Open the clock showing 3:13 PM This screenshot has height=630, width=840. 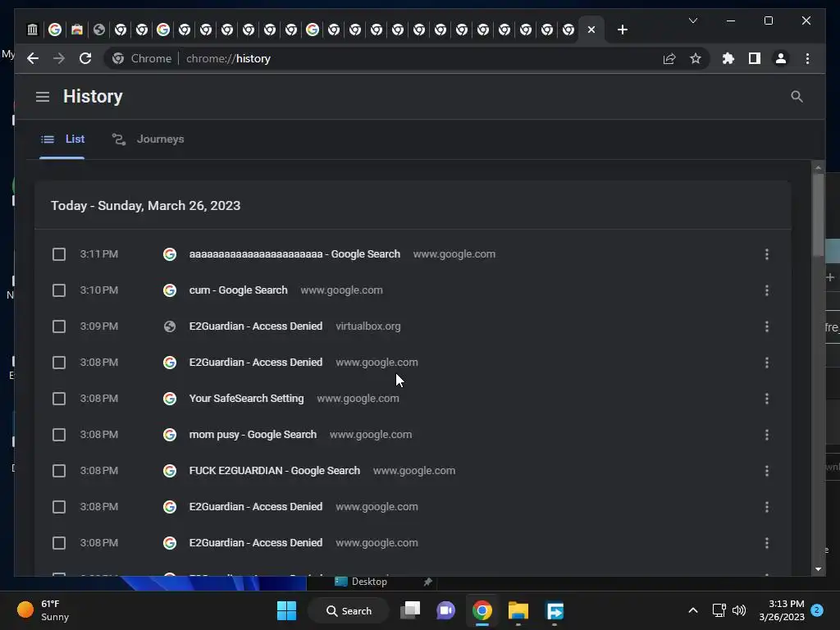[x=782, y=610]
